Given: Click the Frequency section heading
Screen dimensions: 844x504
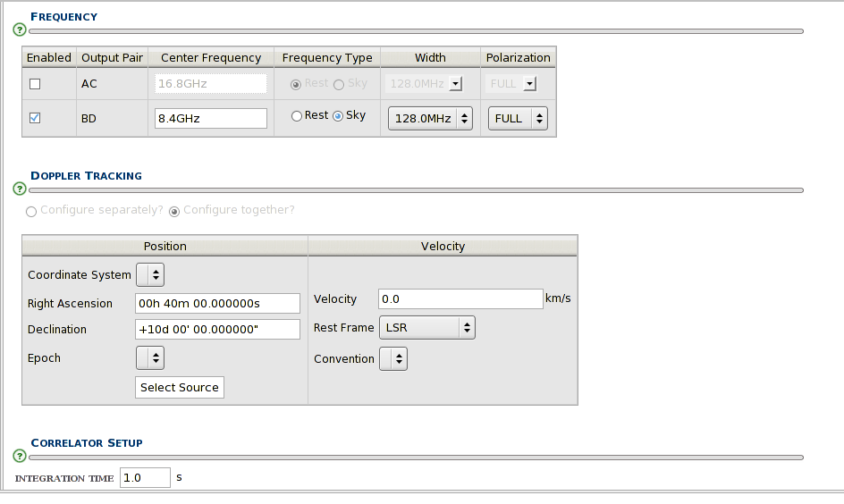Looking at the screenshot, I should tap(64, 17).
